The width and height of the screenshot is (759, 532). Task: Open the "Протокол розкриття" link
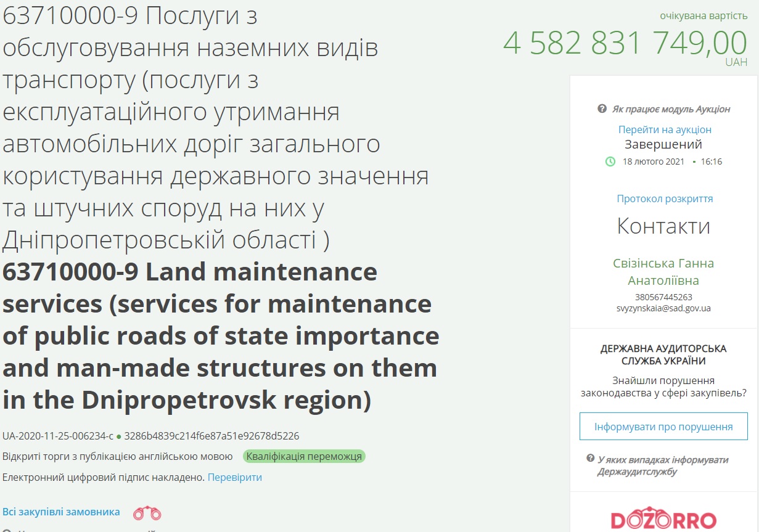[x=665, y=198]
